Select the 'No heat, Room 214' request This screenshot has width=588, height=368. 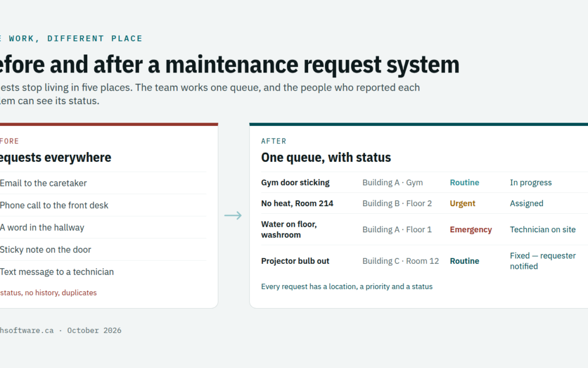(297, 203)
